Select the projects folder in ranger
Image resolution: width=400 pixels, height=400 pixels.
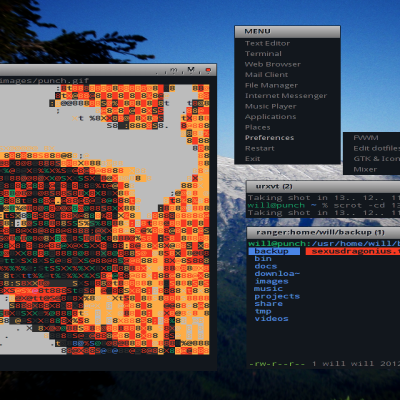277,296
